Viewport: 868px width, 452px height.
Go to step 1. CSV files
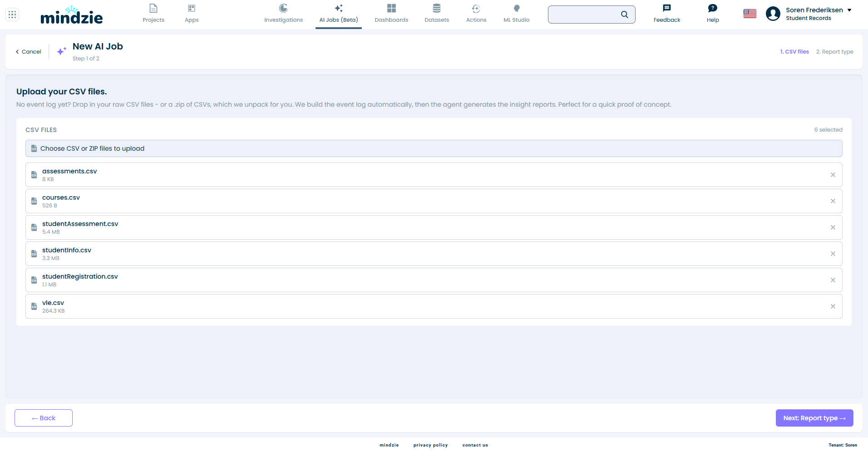[x=794, y=52]
